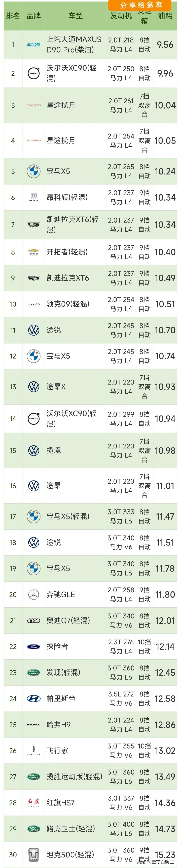Select the 发动机 column header
Image resolution: width=178 pixels, height=868 pixels.
121,16
